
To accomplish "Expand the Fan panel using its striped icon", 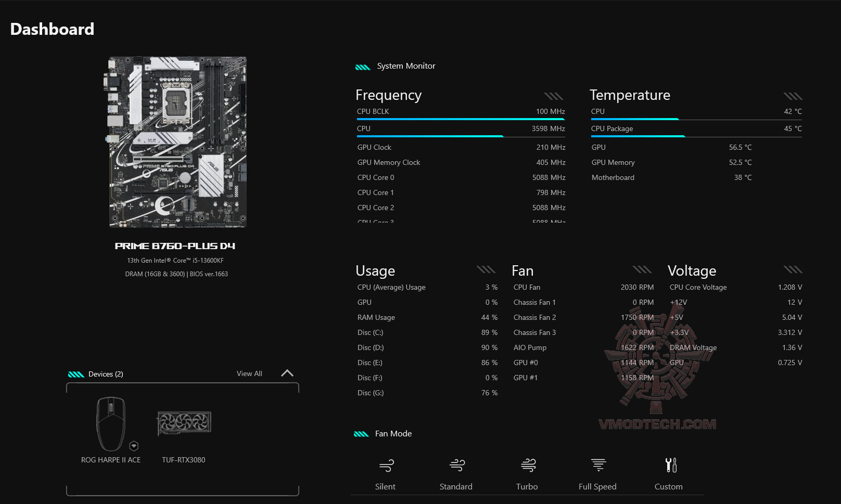I will click(642, 269).
